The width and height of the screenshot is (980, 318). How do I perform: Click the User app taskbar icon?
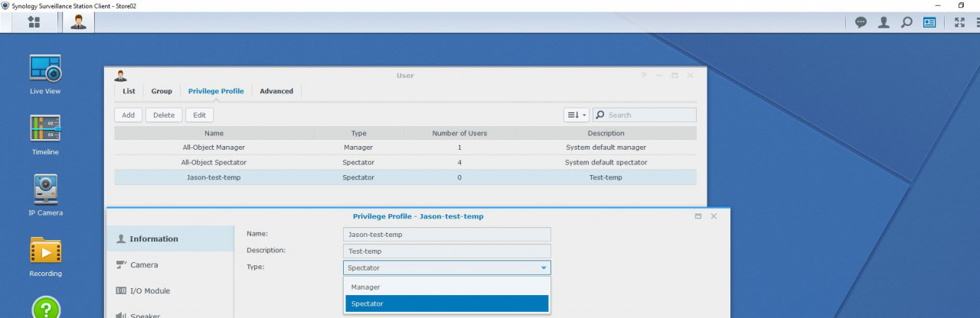[x=78, y=22]
